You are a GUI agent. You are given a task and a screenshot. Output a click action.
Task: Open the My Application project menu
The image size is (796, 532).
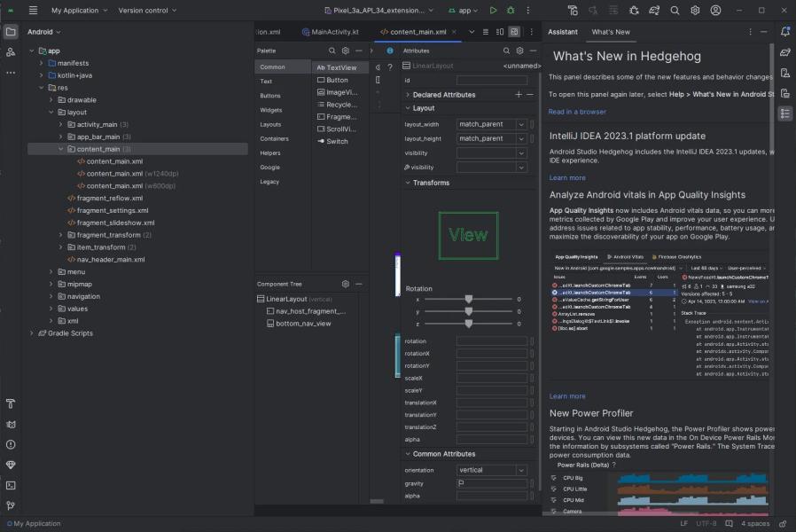(79, 10)
